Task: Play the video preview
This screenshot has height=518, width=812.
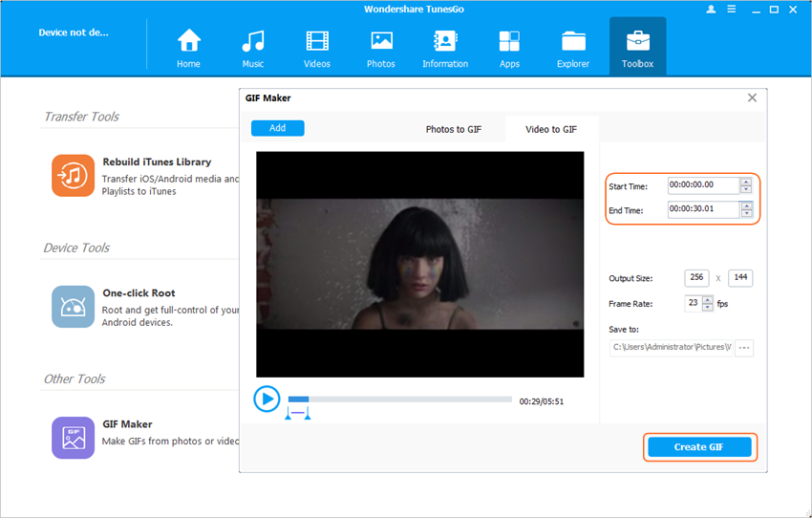Action: (267, 399)
